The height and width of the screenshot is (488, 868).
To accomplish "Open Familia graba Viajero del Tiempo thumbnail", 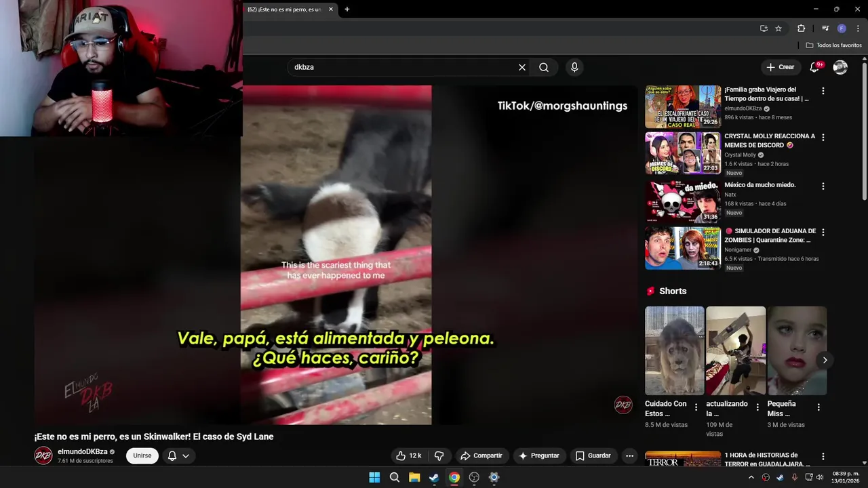I will pos(683,106).
